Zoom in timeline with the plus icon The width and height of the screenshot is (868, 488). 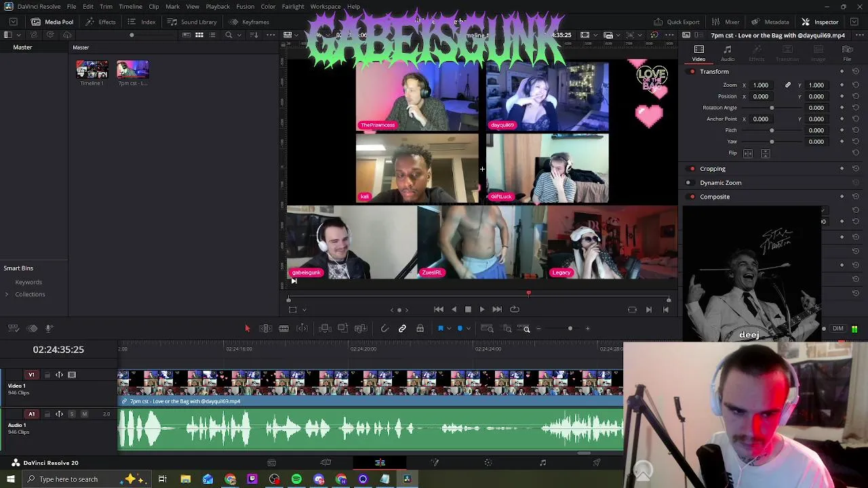click(587, 329)
